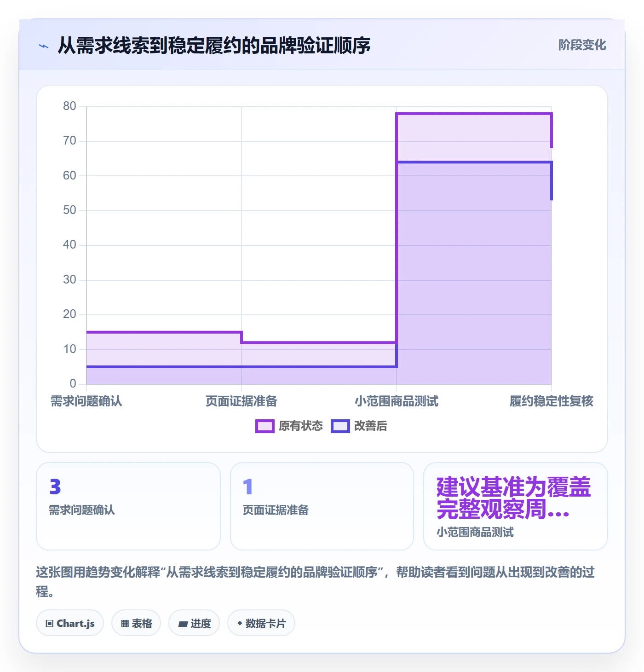Screen dimensions: 644x672
Task: Click the y-axis value 30
Action: [x=69, y=280]
